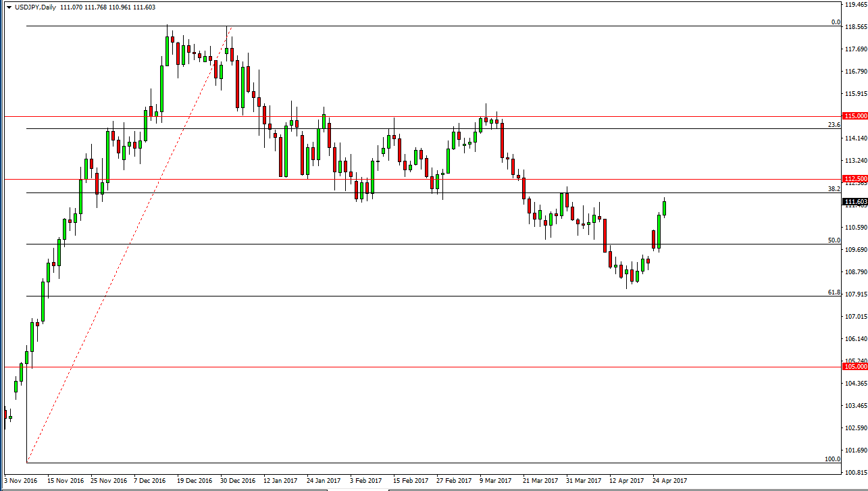868x491 pixels.
Task: Click the 23.6 Fibonacci retracement level
Action: pos(405,128)
